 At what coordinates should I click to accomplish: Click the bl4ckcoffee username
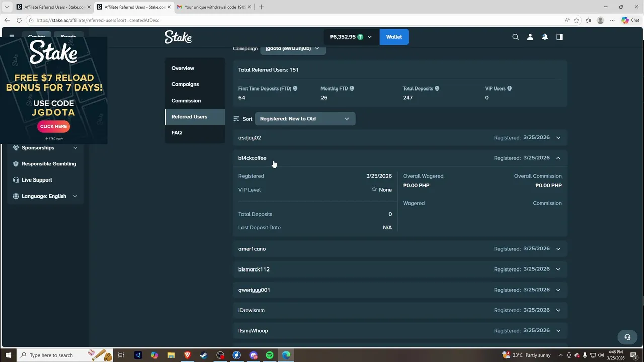[x=252, y=158]
